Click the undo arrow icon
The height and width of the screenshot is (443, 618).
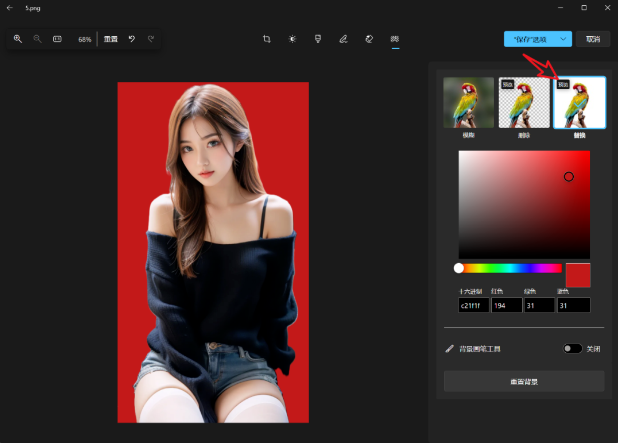(132, 39)
